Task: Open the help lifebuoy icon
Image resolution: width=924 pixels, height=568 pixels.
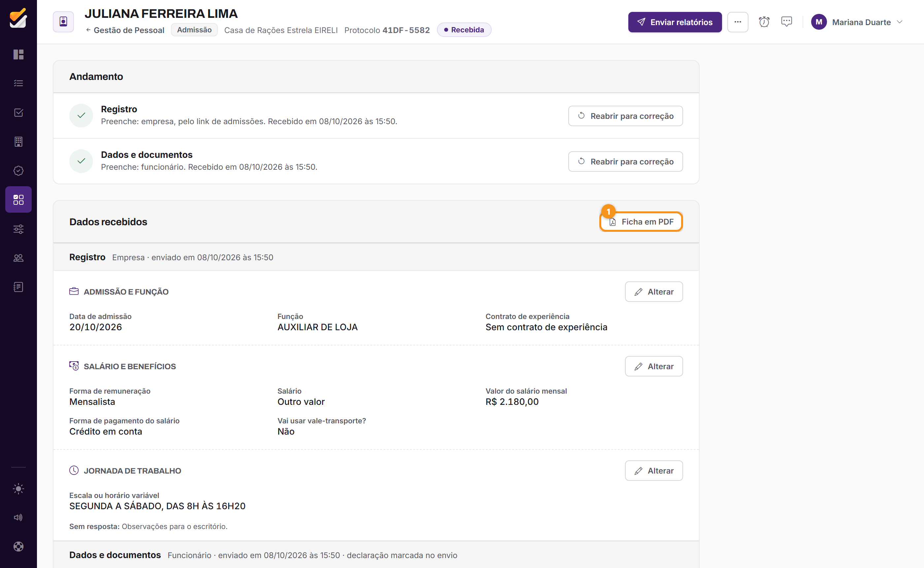Action: point(18,547)
